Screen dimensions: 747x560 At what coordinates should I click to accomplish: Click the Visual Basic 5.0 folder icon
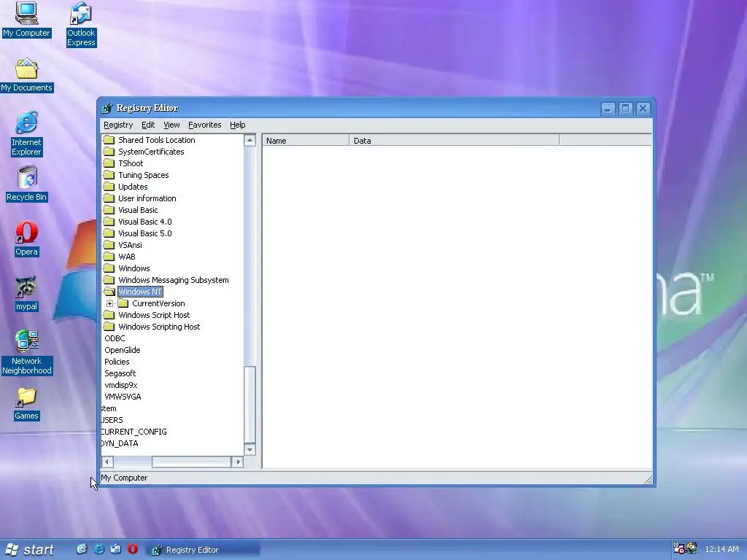tap(109, 233)
